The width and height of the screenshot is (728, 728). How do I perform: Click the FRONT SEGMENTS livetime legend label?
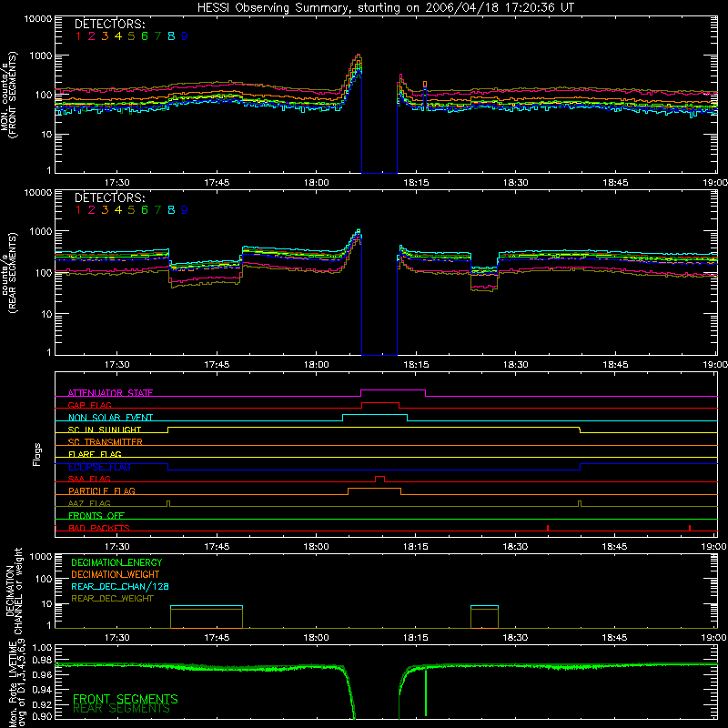(126, 699)
